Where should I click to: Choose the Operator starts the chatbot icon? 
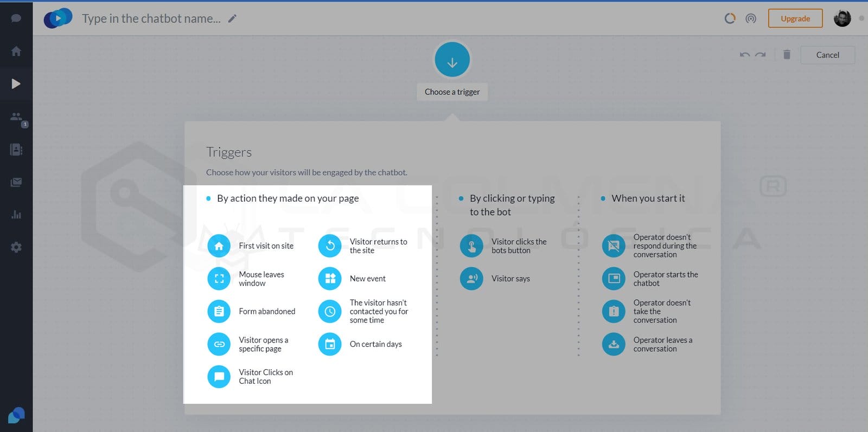[x=614, y=279]
